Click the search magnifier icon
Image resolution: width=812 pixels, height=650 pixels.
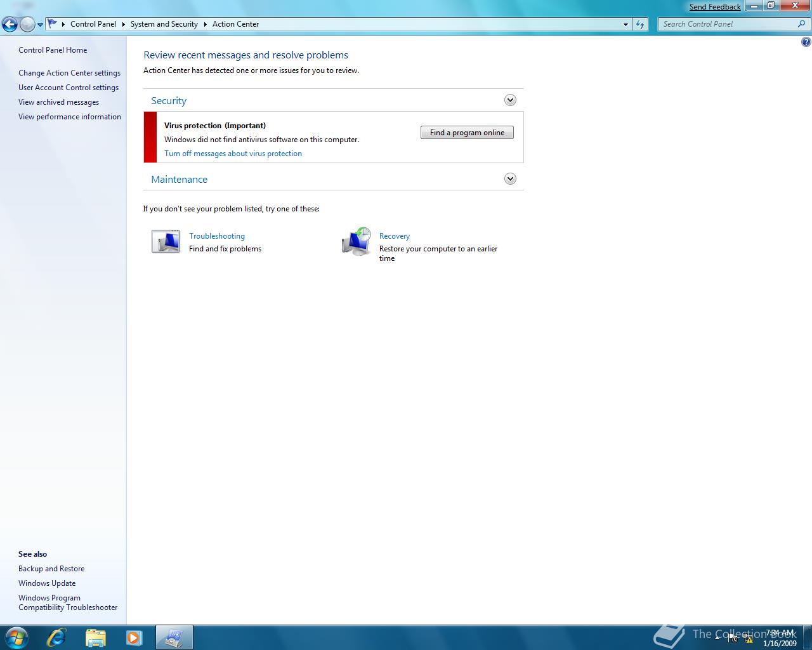pyautogui.click(x=802, y=24)
